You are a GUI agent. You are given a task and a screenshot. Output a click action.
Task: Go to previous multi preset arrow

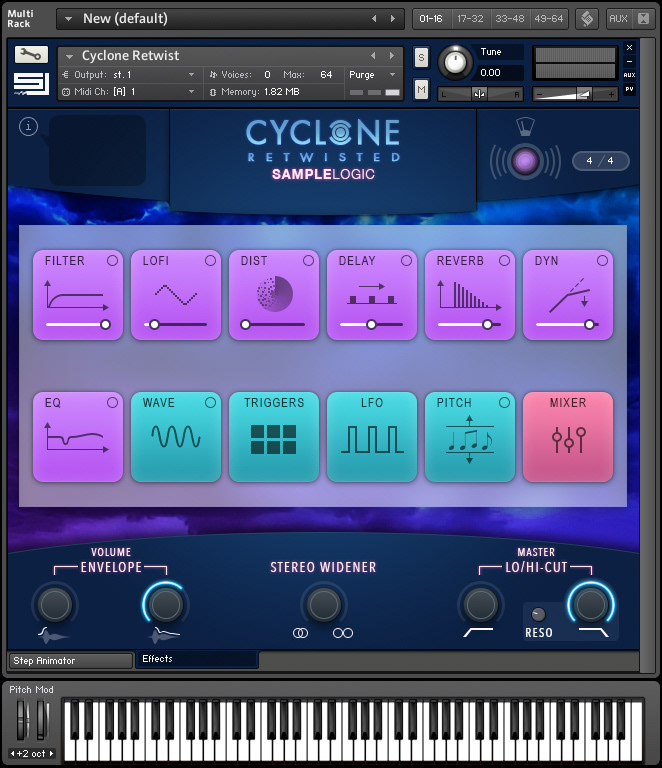pos(374,19)
